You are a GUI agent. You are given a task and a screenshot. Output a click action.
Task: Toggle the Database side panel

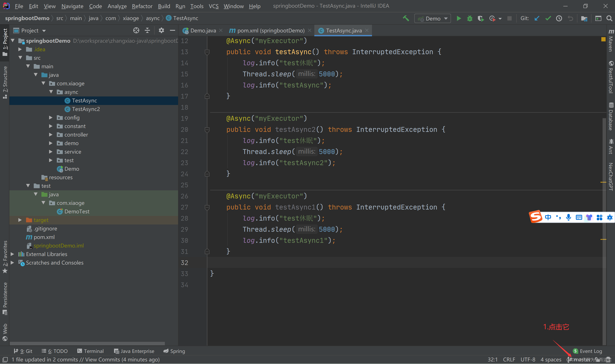611,116
